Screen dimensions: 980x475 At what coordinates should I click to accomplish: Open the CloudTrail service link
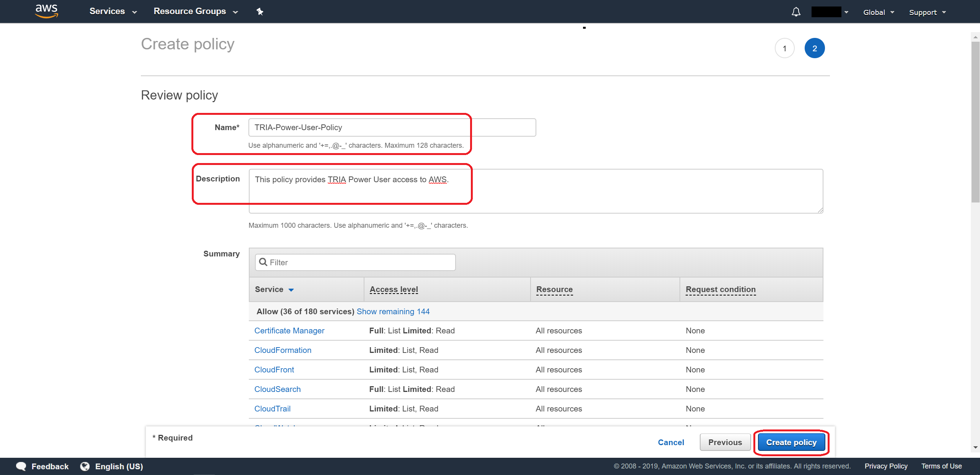click(273, 409)
